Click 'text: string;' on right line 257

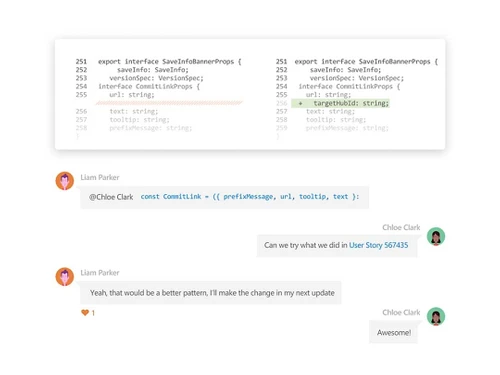pyautogui.click(x=330, y=112)
